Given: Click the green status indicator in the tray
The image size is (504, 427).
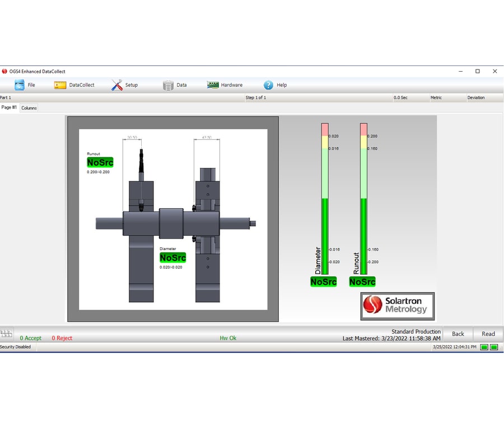Looking at the screenshot, I should 485,347.
